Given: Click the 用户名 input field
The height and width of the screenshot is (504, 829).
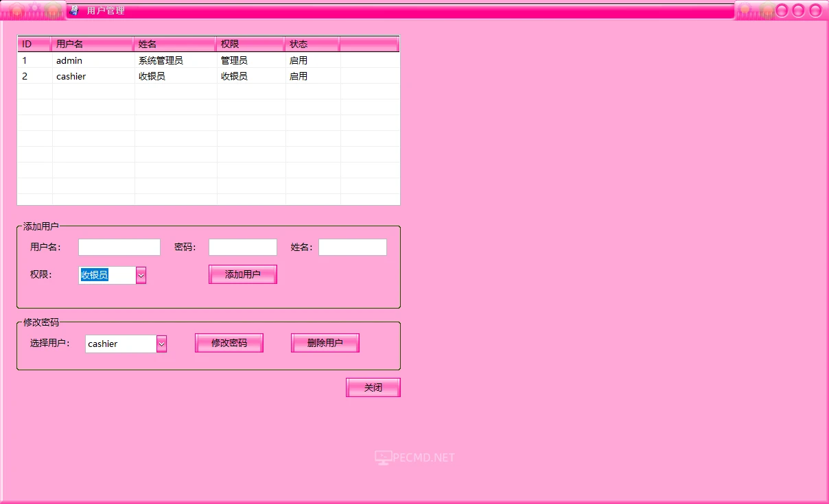Looking at the screenshot, I should point(119,247).
